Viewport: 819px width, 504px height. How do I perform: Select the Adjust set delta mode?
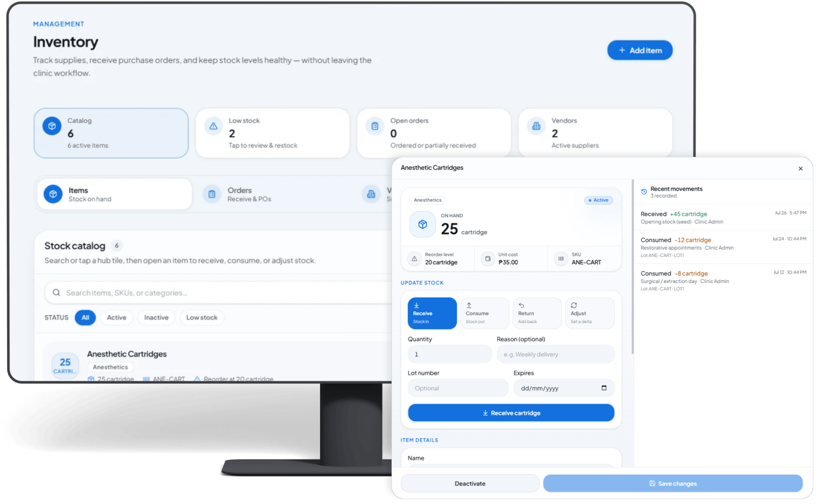[x=589, y=313]
